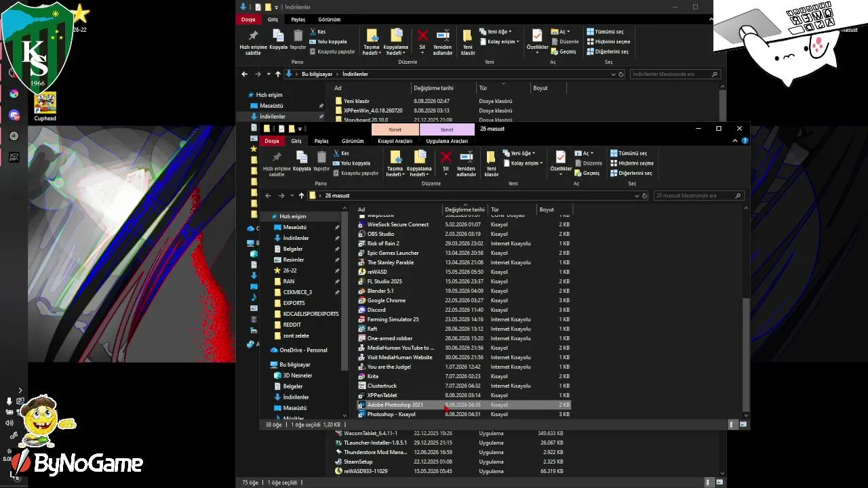The width and height of the screenshot is (868, 488).
Task: Open Yeni öğe dropdown in İndirilenler window
Action: pyautogui.click(x=496, y=32)
